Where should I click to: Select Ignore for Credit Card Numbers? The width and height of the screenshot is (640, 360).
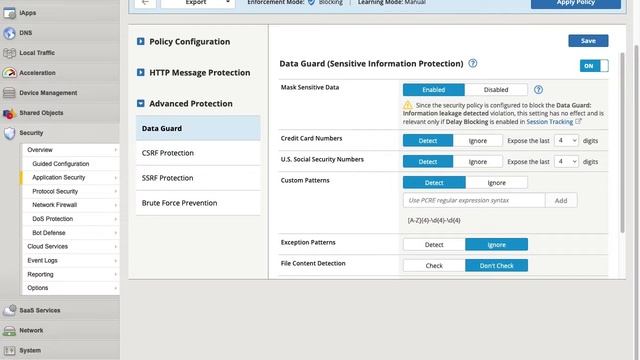(478, 141)
